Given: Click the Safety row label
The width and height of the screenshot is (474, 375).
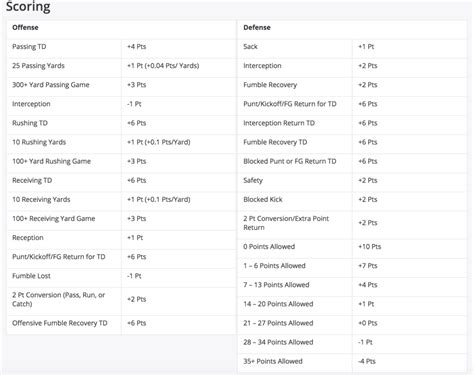Looking at the screenshot, I should (253, 180).
